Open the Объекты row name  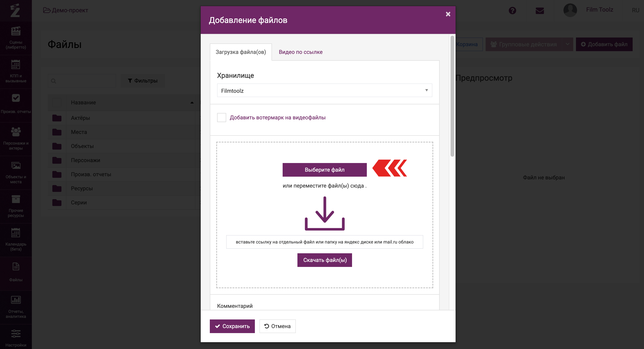pyautogui.click(x=82, y=146)
